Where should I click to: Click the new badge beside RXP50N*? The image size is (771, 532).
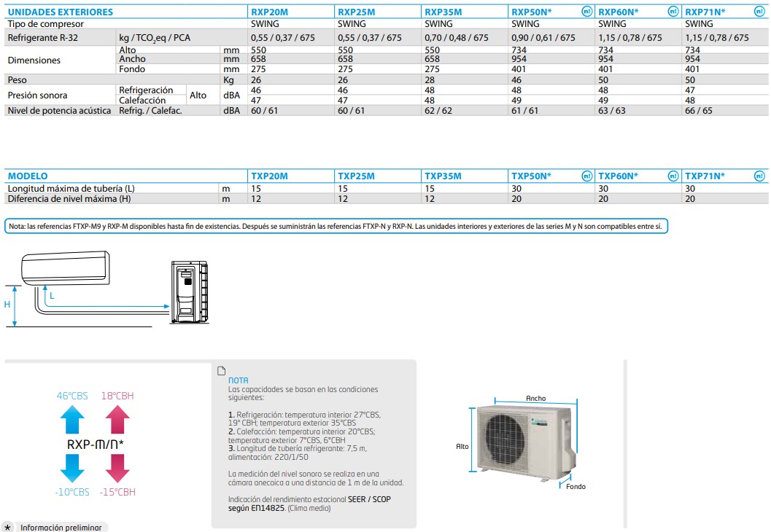click(x=586, y=12)
